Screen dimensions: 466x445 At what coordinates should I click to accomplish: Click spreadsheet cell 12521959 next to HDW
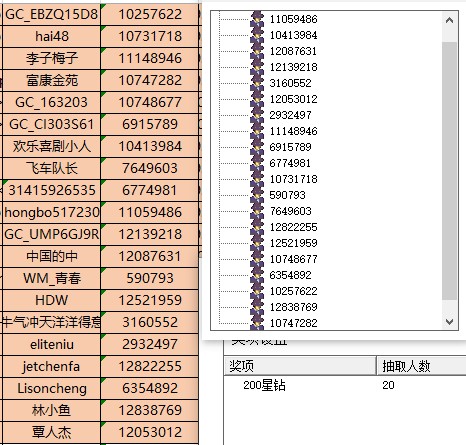coord(150,300)
